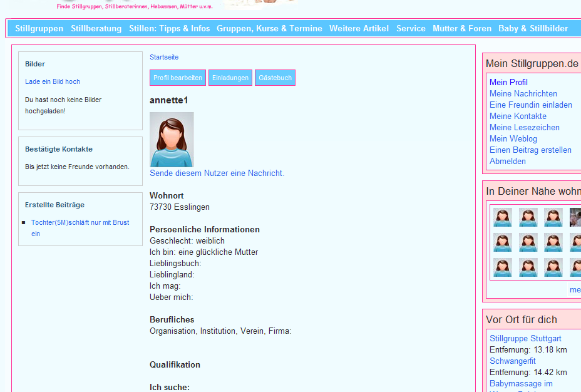Click the Startseite breadcrumb link
This screenshot has height=392, width=581.
pos(163,57)
